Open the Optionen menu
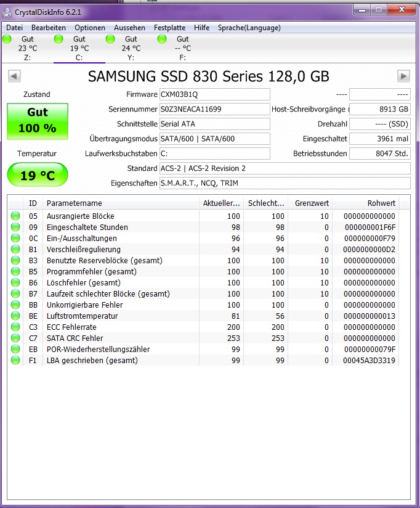Screen dimensions: 420x508 point(90,28)
